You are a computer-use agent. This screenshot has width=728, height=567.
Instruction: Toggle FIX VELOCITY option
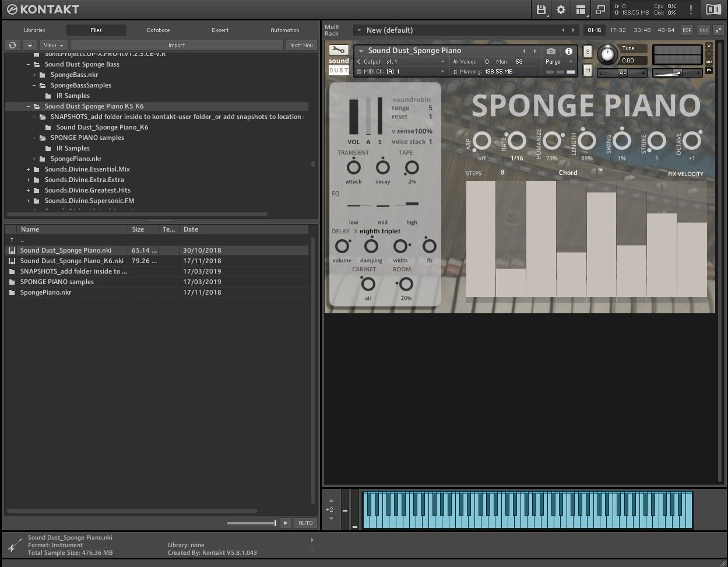pos(685,174)
